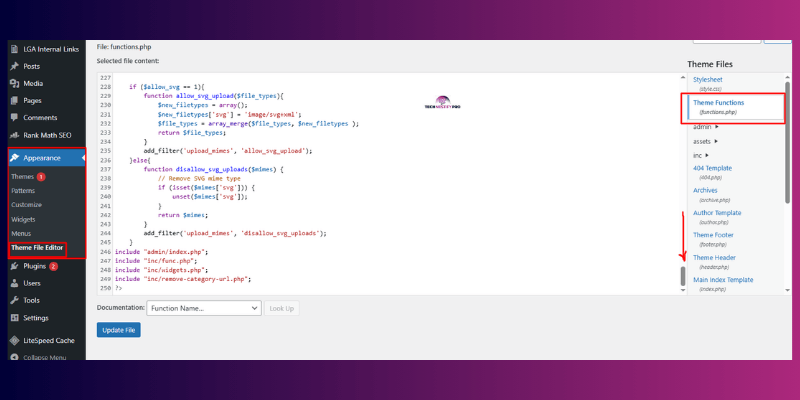800x400 pixels.
Task: Click code line 247 include inc/func.php
Action: 156,261
